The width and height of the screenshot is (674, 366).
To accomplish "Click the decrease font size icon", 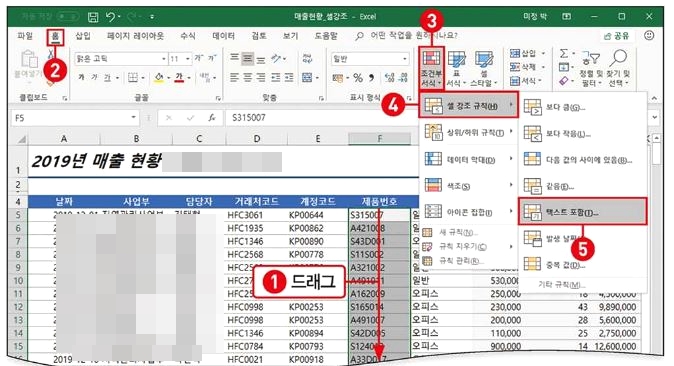I will tap(212, 58).
